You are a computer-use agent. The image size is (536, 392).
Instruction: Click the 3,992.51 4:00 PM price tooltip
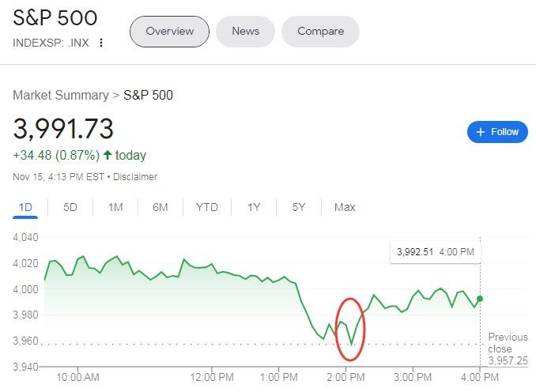click(x=436, y=253)
